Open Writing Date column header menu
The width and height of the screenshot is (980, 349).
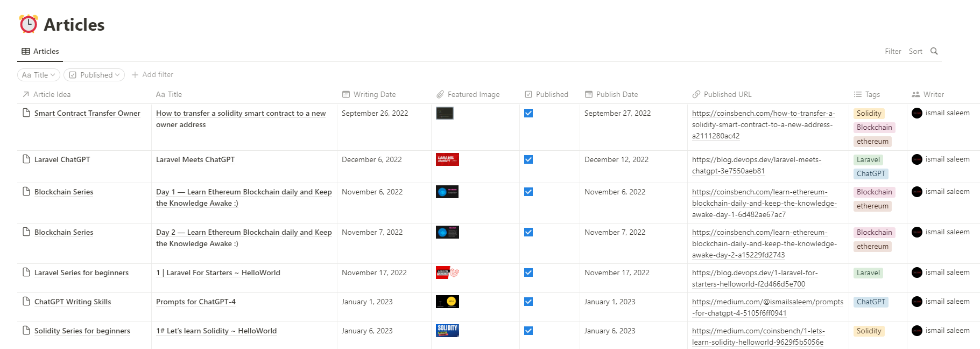369,94
